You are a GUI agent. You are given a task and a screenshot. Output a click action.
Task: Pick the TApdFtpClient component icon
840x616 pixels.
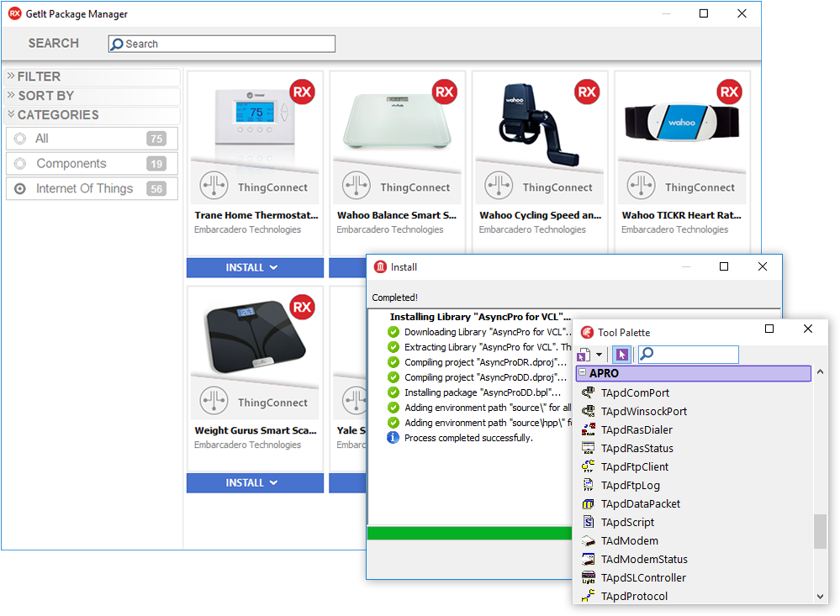coord(588,466)
